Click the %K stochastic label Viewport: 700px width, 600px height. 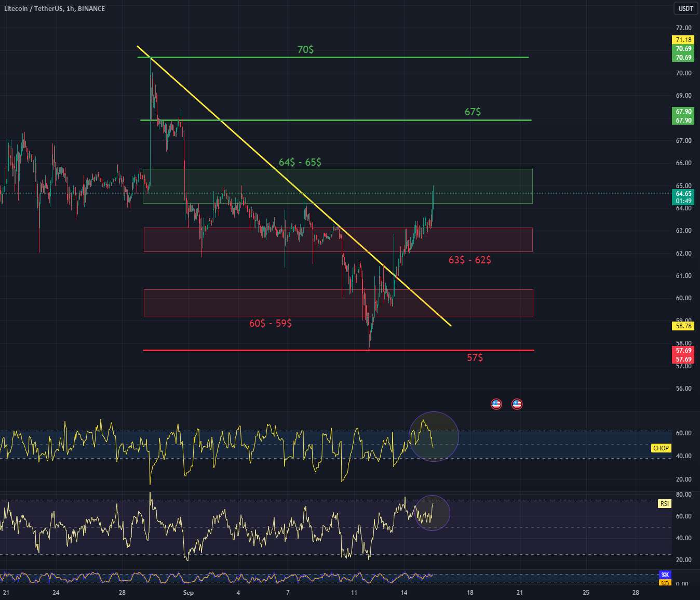(x=665, y=575)
